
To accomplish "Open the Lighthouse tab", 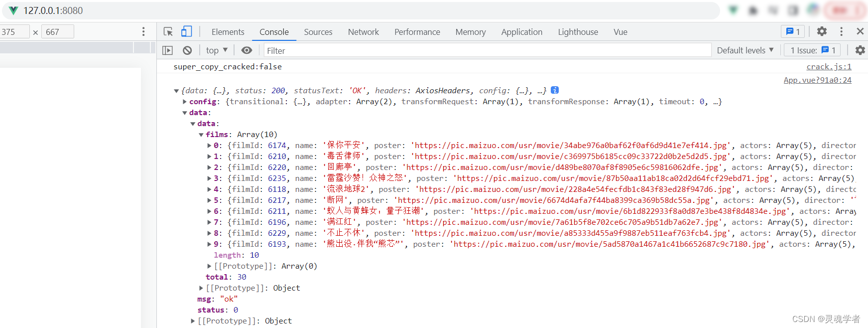I will click(578, 32).
